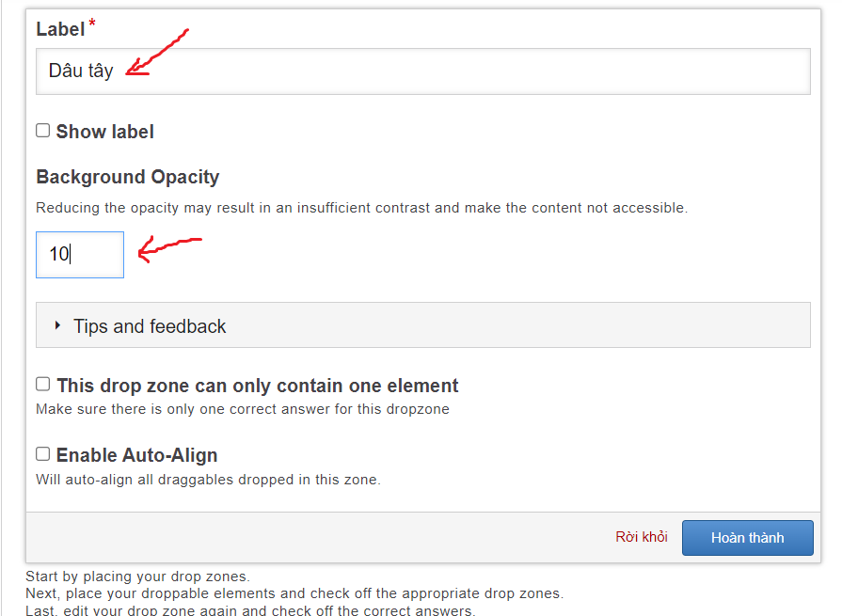Click the Show label text
842x616 pixels.
pos(104,132)
